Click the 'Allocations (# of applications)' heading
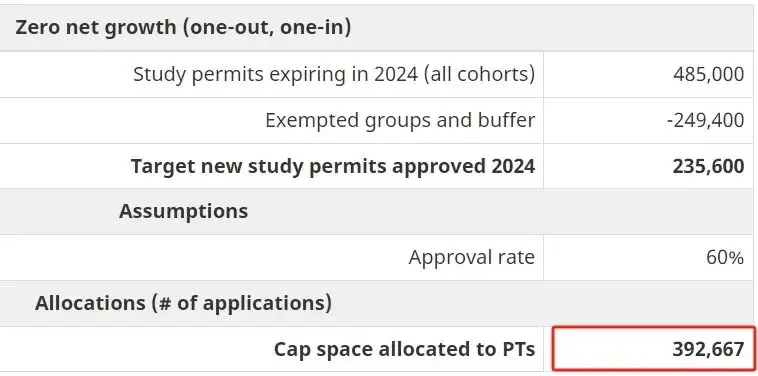Viewport: 758px width, 376px height. pyautogui.click(x=183, y=303)
